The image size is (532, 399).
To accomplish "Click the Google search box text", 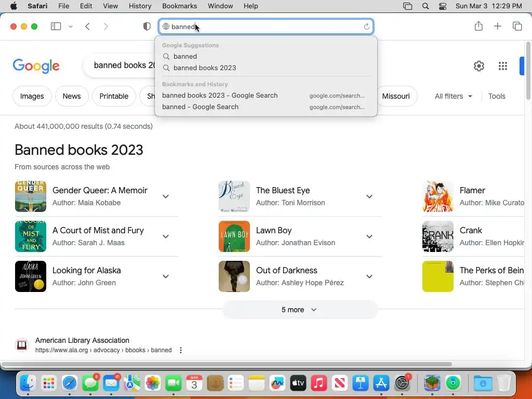I will 124,65.
